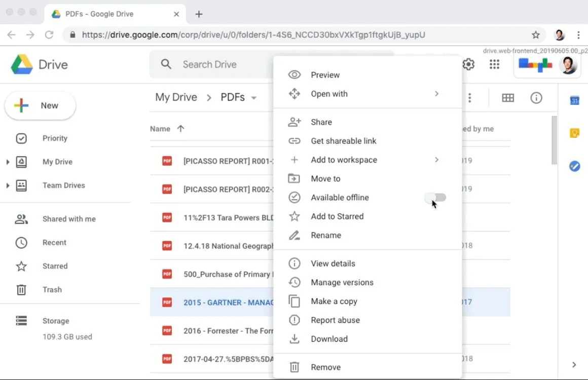Open the Calendar side panel

(x=574, y=100)
